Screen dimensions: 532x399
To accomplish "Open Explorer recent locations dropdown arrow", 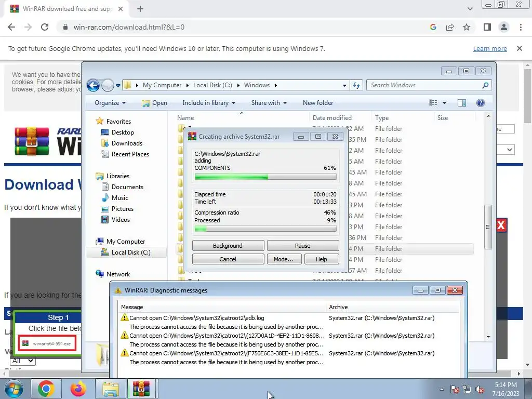I will (x=118, y=86).
